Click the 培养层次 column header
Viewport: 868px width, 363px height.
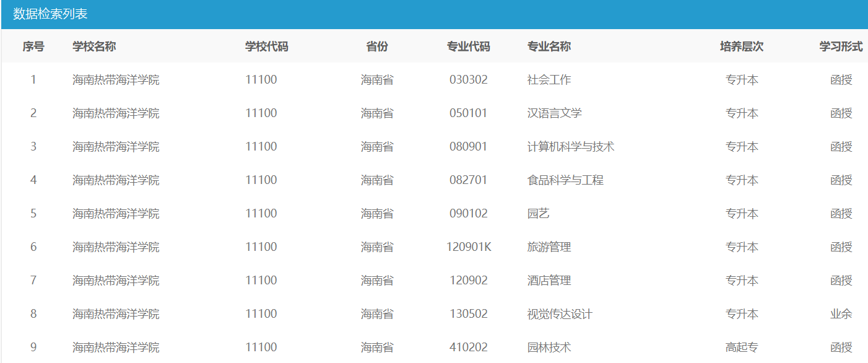(742, 46)
